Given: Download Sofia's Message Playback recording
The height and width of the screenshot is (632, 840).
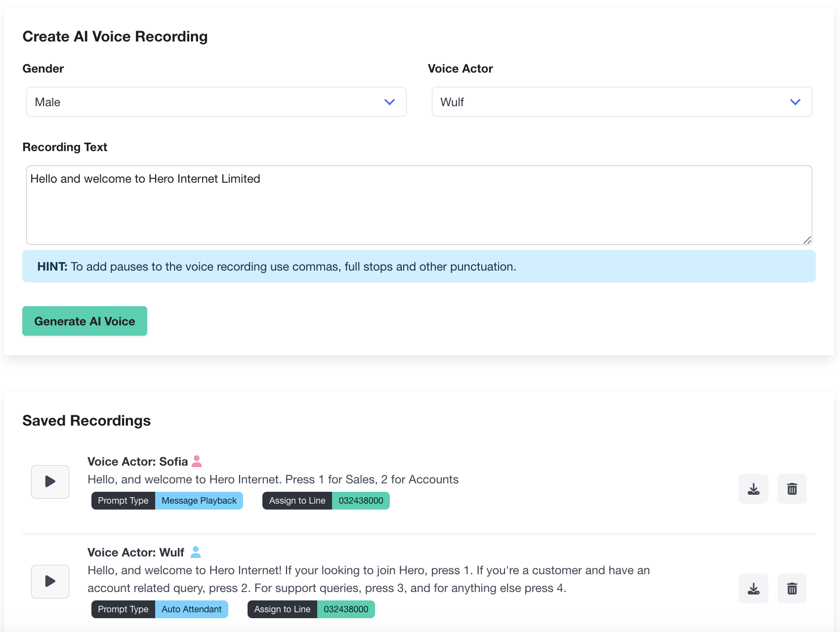Looking at the screenshot, I should (x=754, y=489).
